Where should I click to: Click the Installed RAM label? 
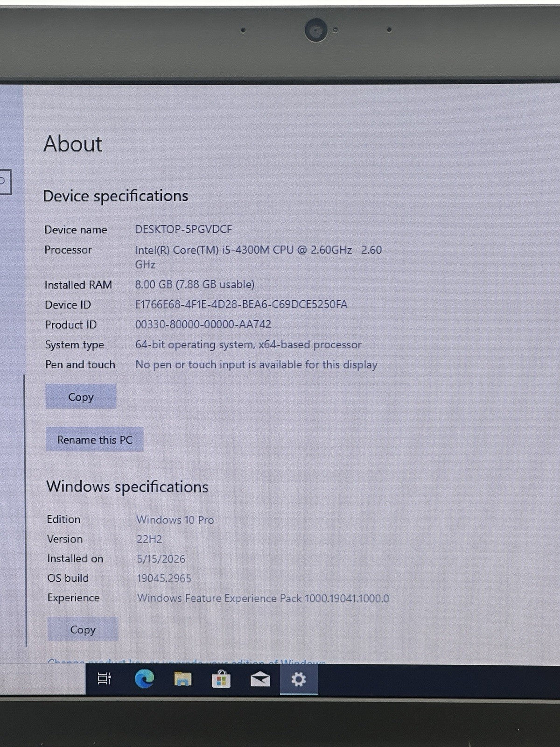(78, 285)
